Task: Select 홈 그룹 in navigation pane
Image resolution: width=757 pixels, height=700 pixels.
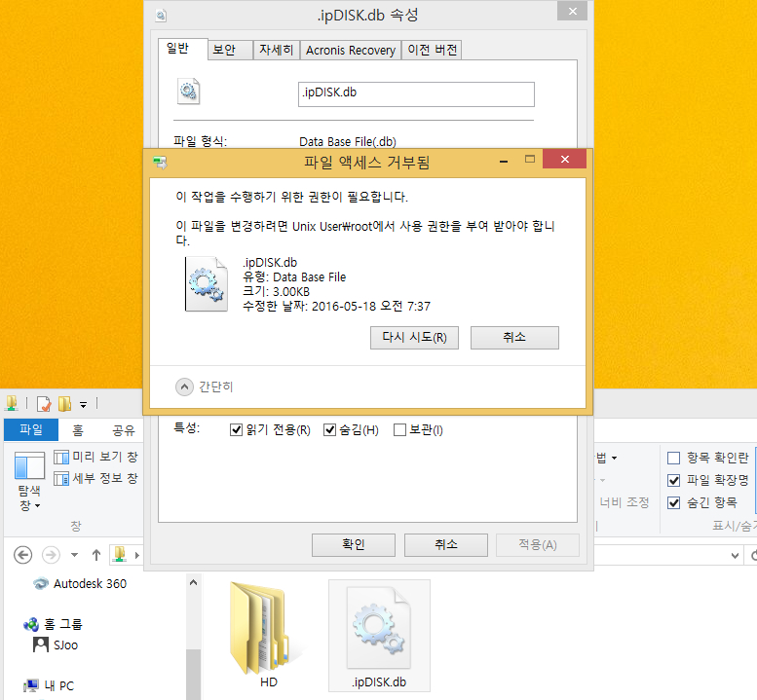Action: [54, 624]
